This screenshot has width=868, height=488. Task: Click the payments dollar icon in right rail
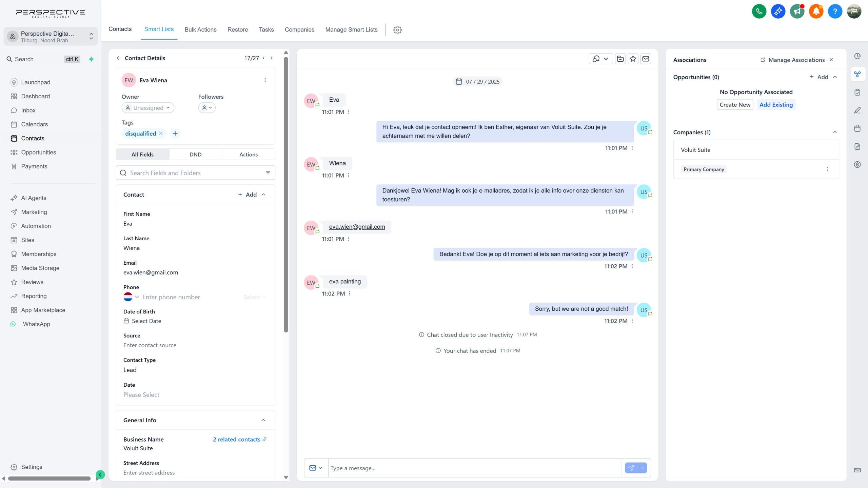pos(857,165)
